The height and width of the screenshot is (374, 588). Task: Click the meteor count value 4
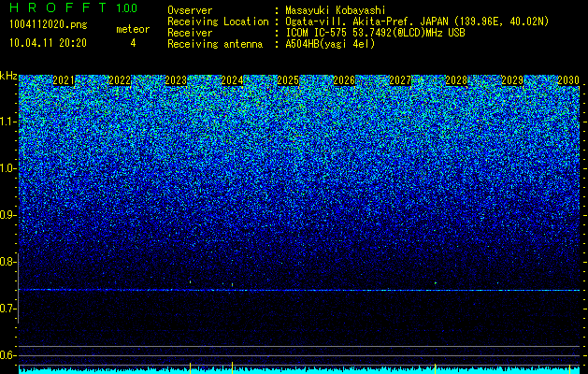click(133, 43)
